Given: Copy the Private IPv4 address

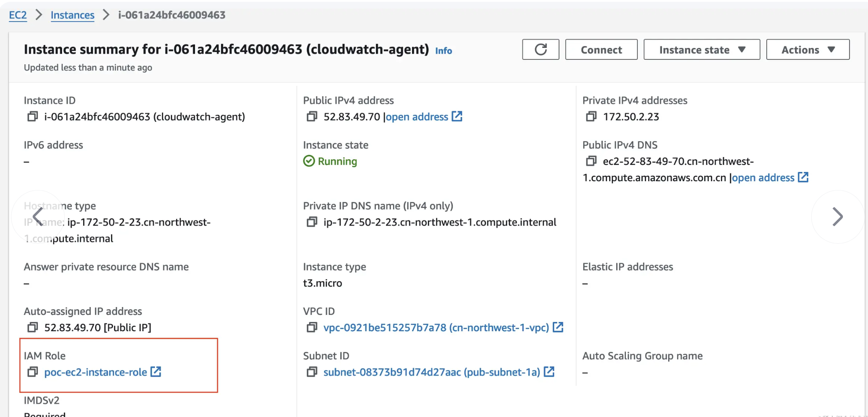Looking at the screenshot, I should point(591,117).
